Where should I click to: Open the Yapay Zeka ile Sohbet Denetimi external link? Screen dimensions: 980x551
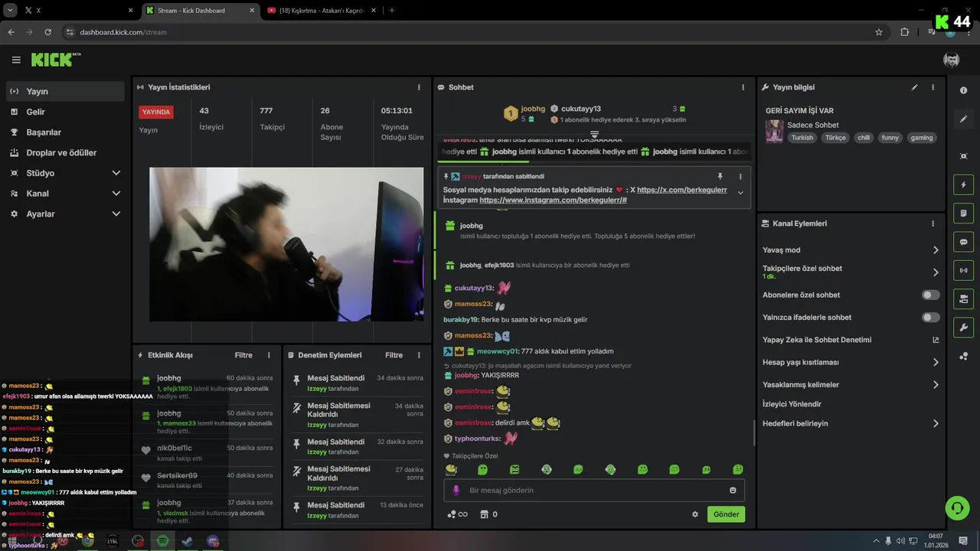936,340
